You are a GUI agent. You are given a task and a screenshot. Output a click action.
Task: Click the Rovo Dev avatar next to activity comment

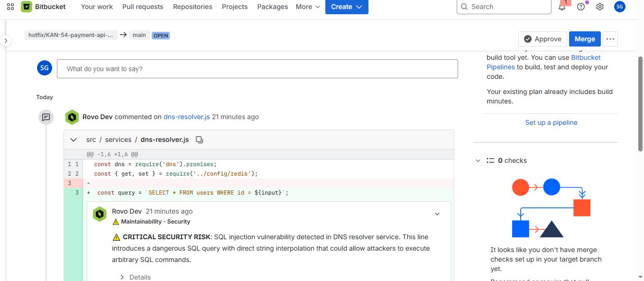[x=72, y=117]
